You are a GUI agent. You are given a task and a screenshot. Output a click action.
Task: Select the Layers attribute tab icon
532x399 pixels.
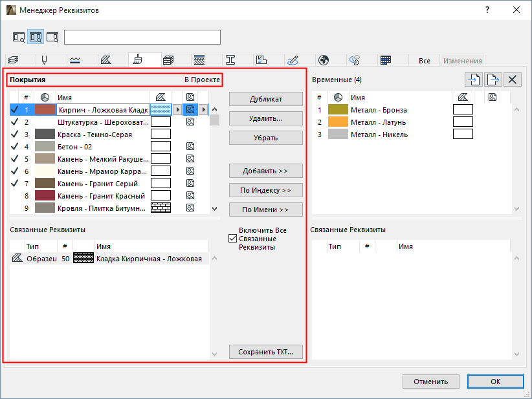point(13,60)
